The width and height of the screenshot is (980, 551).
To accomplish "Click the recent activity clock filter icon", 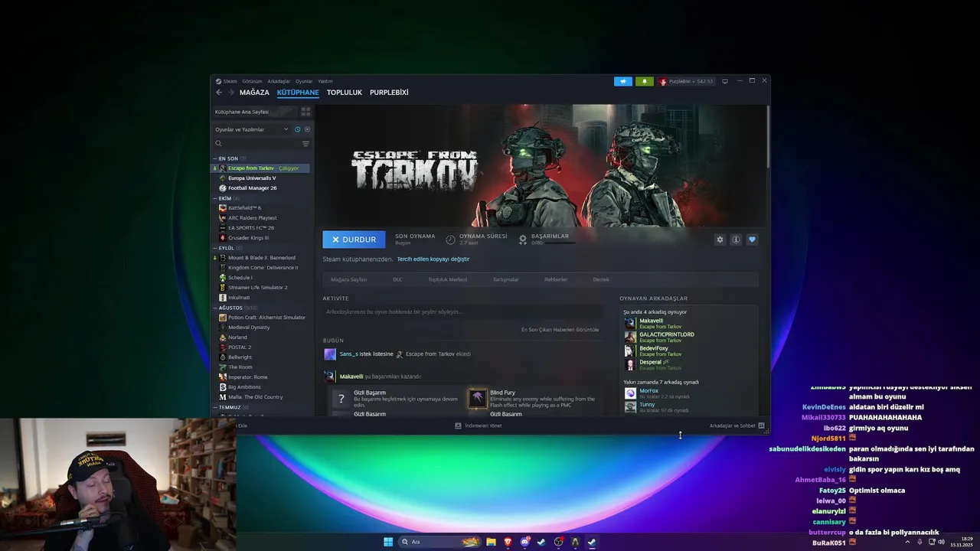I will 297,129.
